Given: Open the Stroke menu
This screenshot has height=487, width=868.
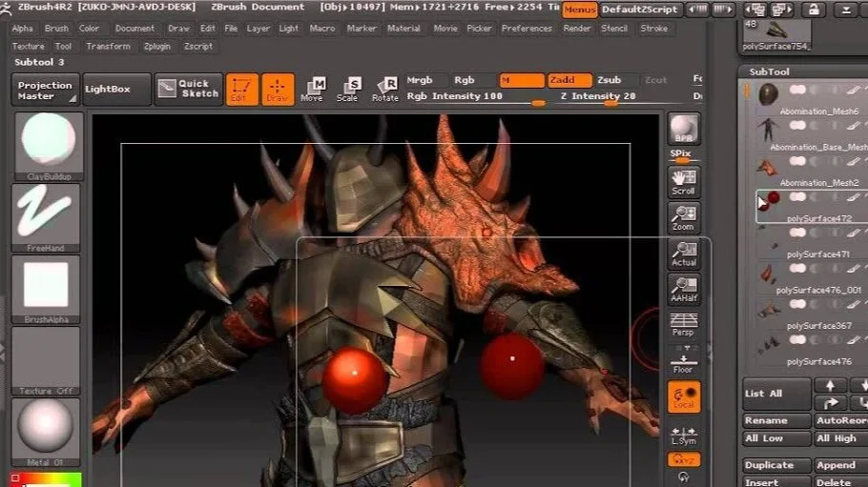Looking at the screenshot, I should click(653, 29).
